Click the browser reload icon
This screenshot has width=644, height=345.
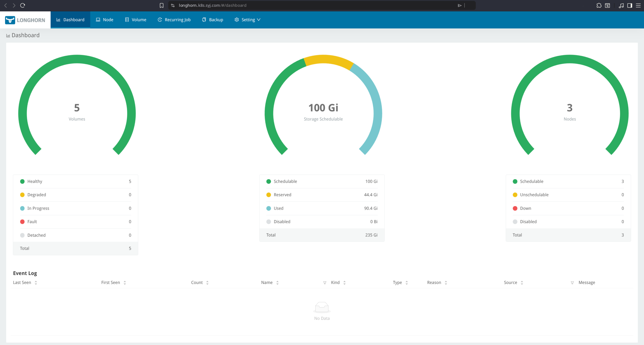click(23, 5)
